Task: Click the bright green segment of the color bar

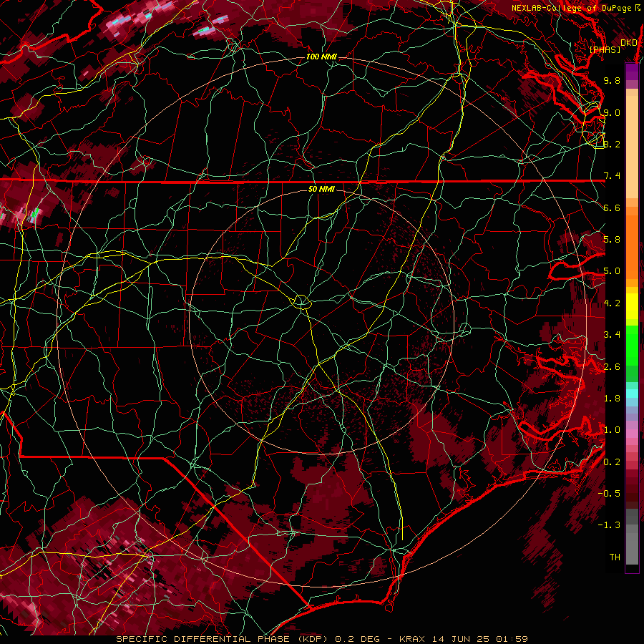Action: (632, 345)
